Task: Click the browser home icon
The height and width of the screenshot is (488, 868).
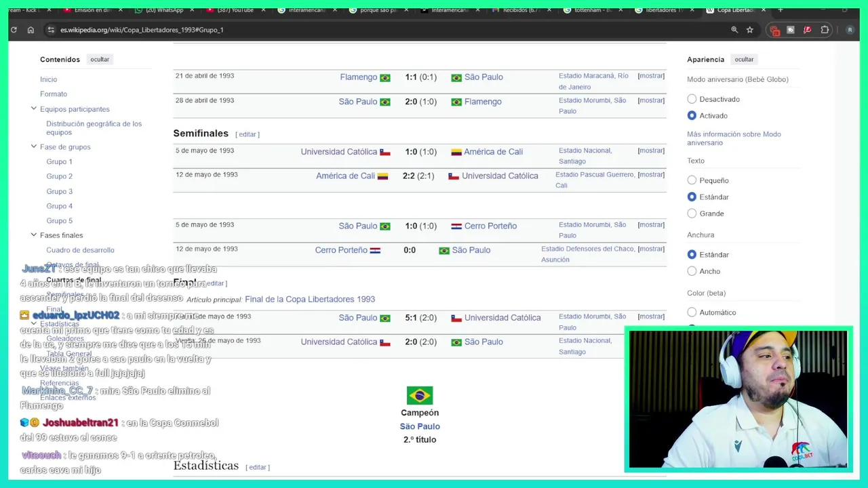Action: (31, 30)
